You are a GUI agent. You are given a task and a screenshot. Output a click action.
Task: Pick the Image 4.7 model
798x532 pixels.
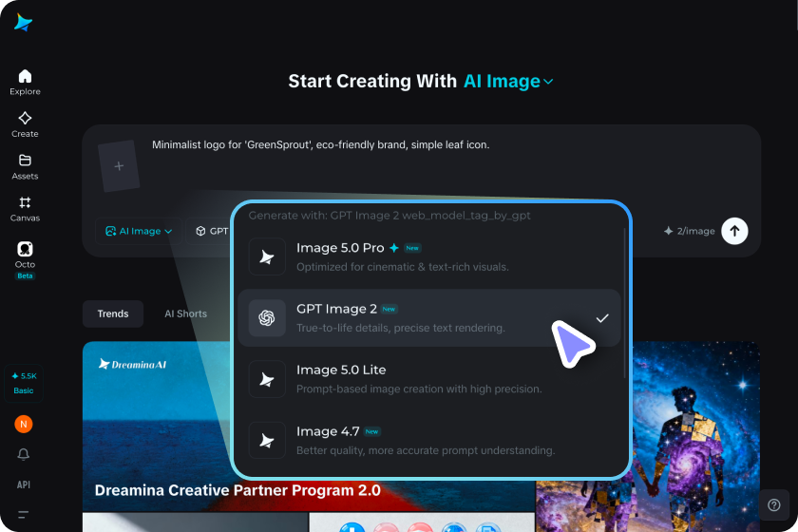(429, 441)
